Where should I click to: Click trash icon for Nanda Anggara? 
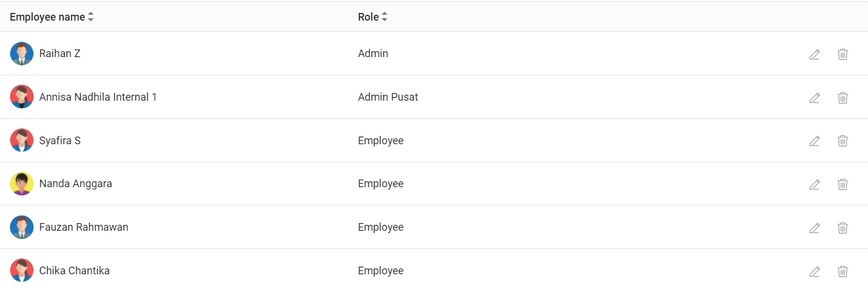[x=843, y=184]
